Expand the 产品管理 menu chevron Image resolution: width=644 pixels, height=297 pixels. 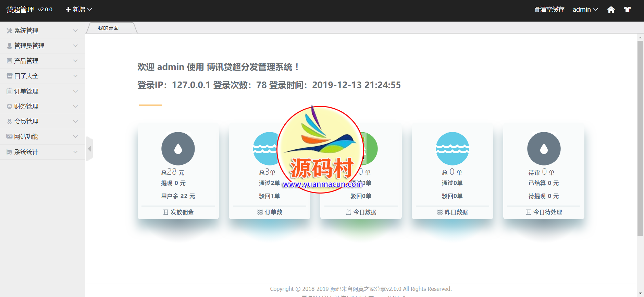click(x=75, y=61)
